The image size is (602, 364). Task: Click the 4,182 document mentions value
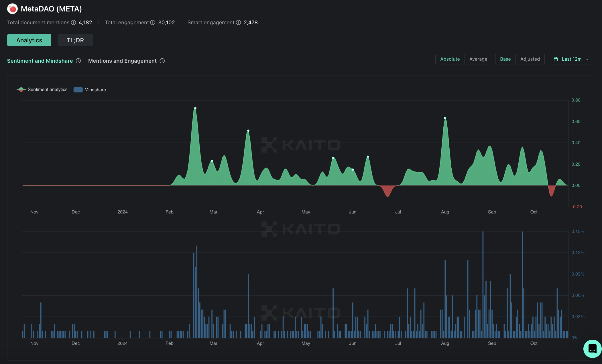click(85, 22)
